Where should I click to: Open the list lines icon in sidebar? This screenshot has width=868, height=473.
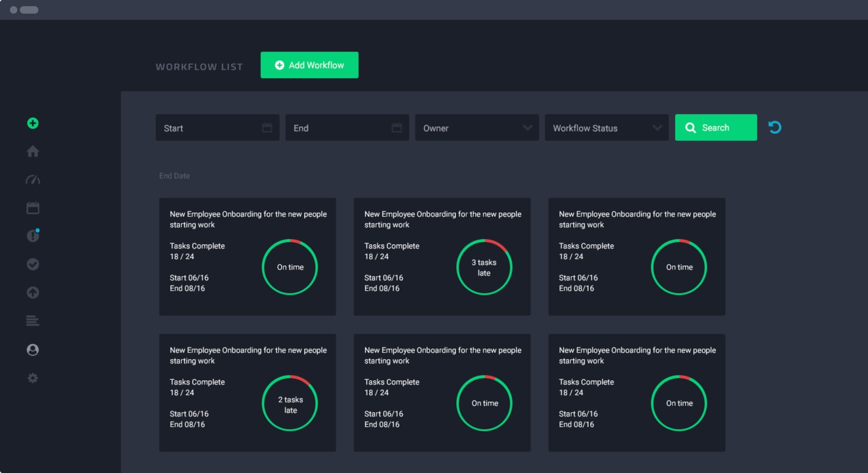pos(33,321)
